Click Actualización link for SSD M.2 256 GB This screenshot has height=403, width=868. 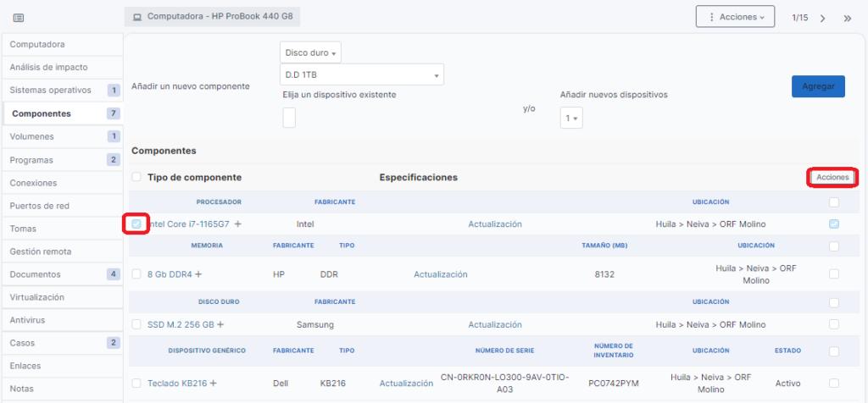coord(495,324)
